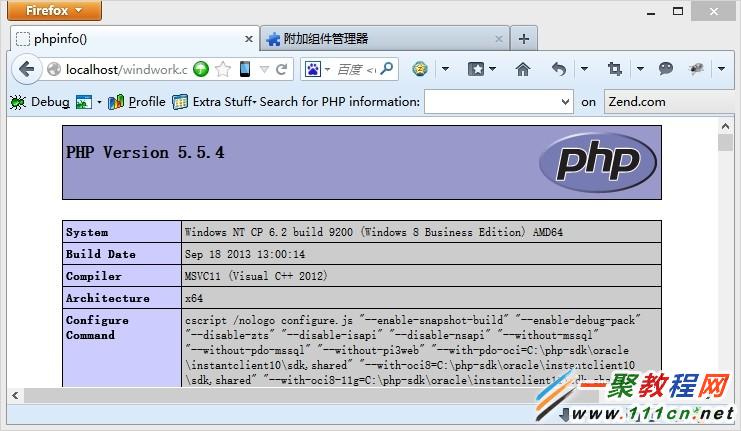
Task: Reload the page with refresh icon
Action: pyautogui.click(x=282, y=69)
